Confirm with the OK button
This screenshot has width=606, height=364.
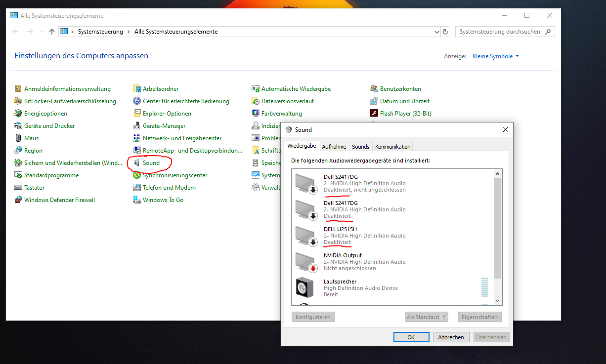[411, 337]
